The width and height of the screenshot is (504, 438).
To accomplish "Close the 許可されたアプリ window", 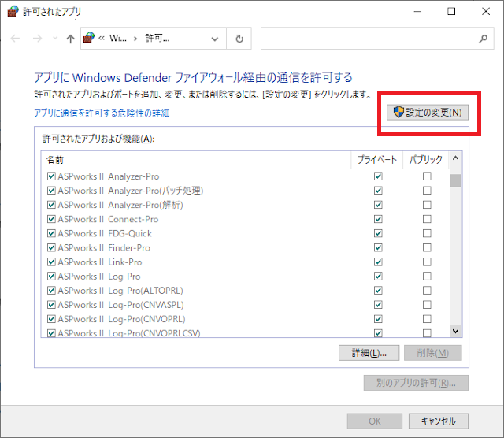I will tap(486, 12).
